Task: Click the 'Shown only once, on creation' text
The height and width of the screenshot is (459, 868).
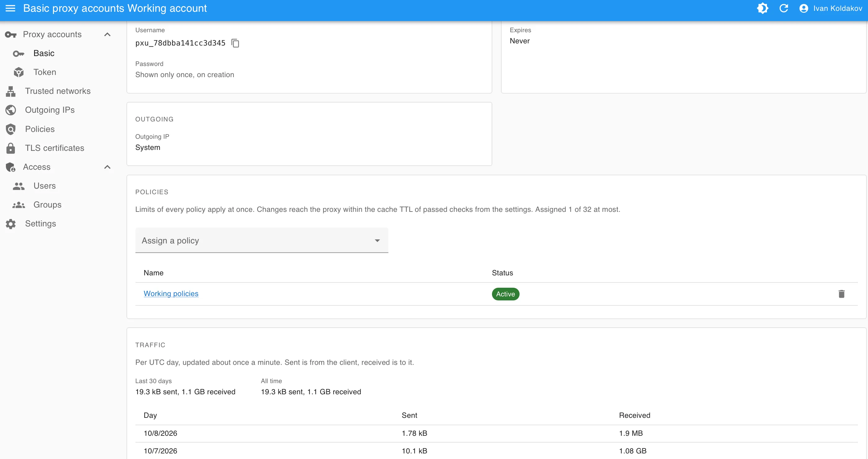Action: coord(185,75)
